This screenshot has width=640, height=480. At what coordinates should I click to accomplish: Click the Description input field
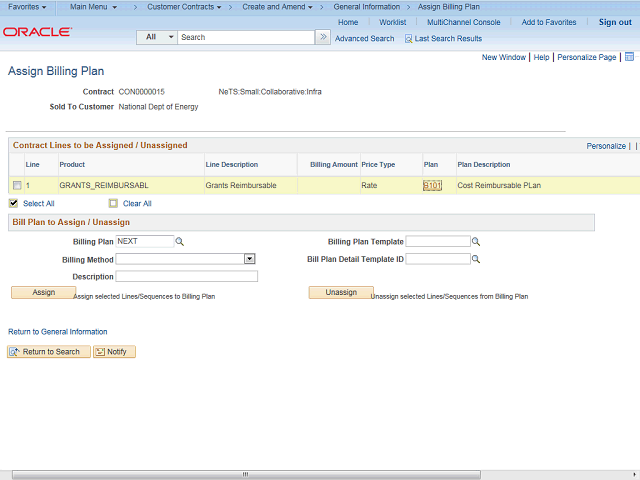(187, 276)
